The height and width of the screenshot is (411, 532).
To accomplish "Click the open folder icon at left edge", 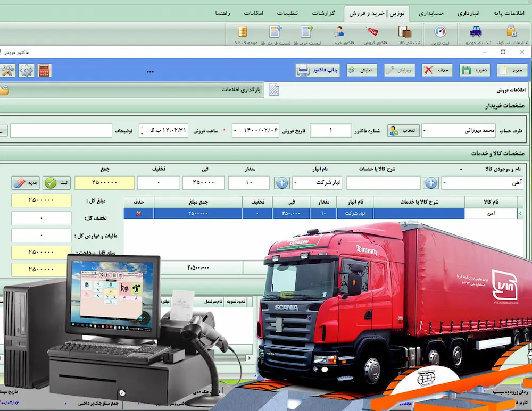I will [x=4, y=90].
